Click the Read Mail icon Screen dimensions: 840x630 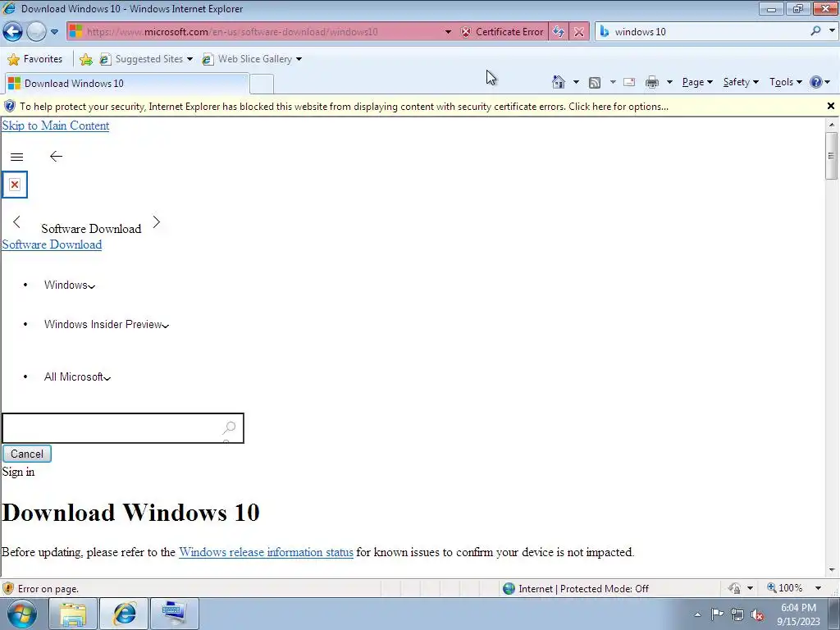(x=629, y=82)
